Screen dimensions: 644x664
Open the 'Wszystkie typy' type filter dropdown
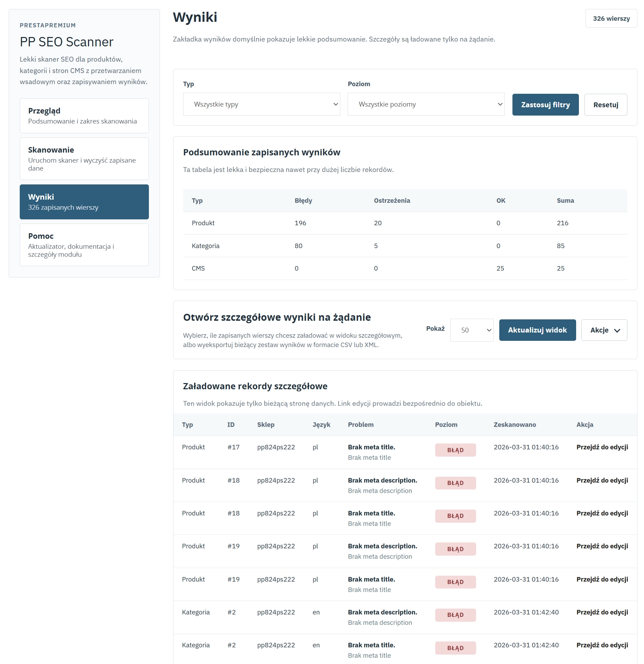tap(261, 104)
